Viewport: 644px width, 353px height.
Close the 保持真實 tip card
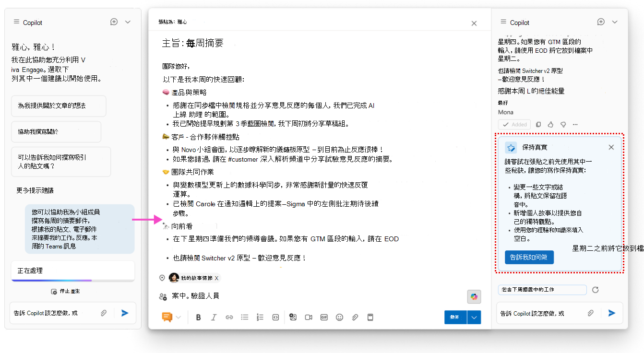pyautogui.click(x=611, y=147)
